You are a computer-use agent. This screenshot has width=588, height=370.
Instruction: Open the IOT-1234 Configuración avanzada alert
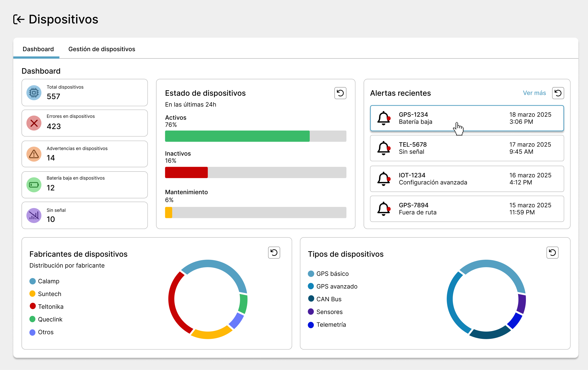(x=466, y=179)
